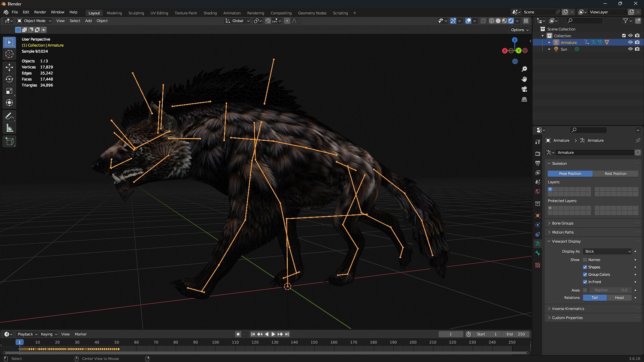This screenshot has height=362, width=644.
Task: Click the Rest Position button
Action: coord(615,174)
